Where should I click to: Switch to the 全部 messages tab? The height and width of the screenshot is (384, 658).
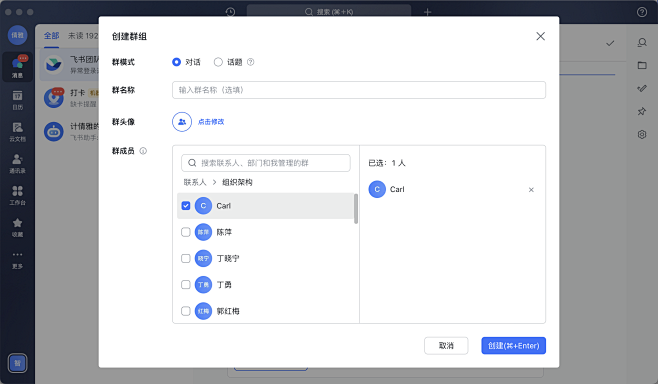point(52,36)
